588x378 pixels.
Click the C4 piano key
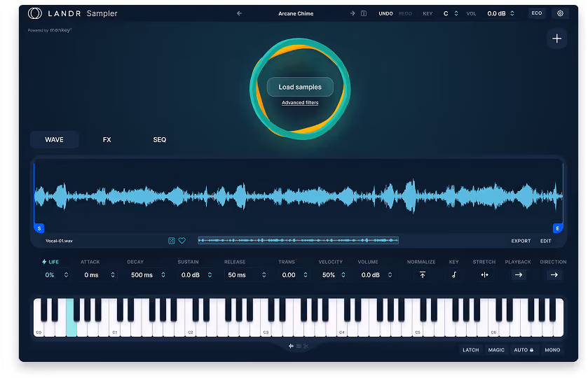click(x=341, y=328)
